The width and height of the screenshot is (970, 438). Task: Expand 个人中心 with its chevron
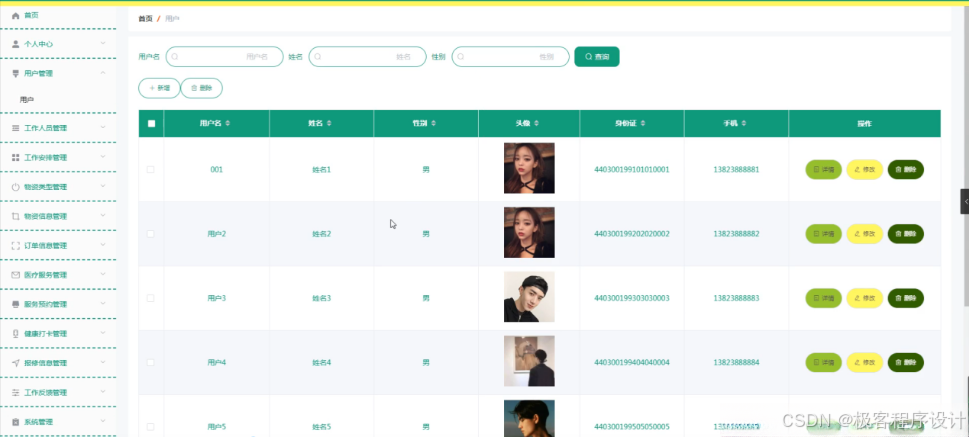click(x=103, y=43)
